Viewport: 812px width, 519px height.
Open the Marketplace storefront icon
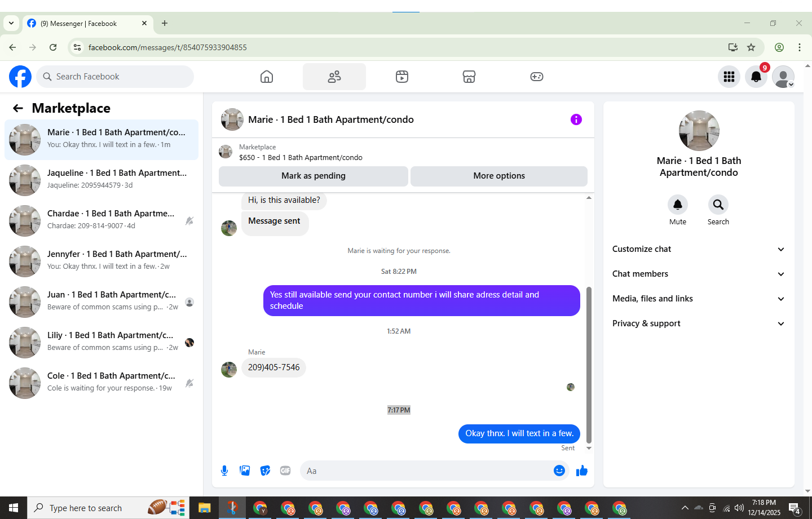click(469, 77)
